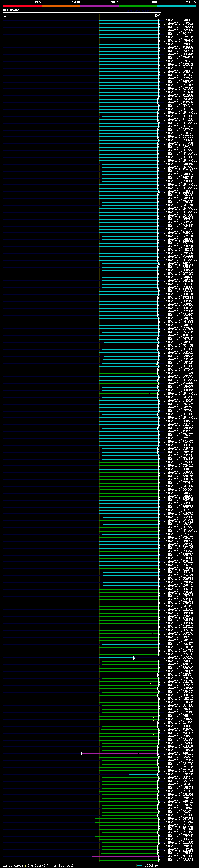This screenshot has width=199, height=868.
Task: Select label UniRef100_A0D3F0
Action: [x=178, y=661]
